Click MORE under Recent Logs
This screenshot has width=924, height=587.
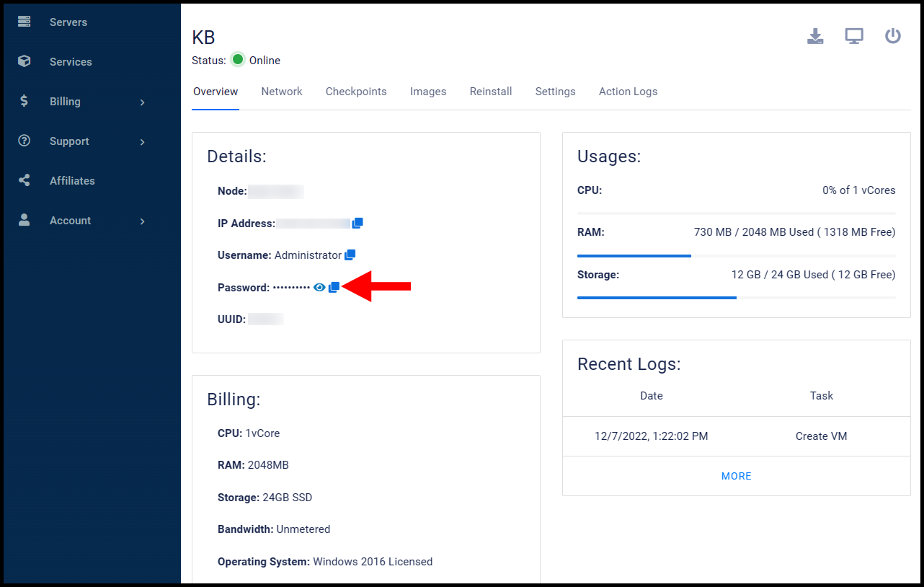point(736,476)
